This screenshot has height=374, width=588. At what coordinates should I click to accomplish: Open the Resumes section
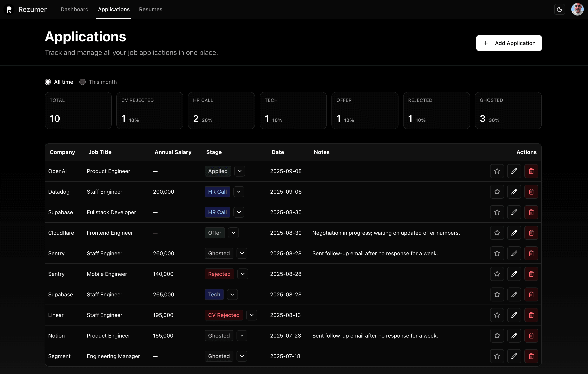[x=150, y=9]
